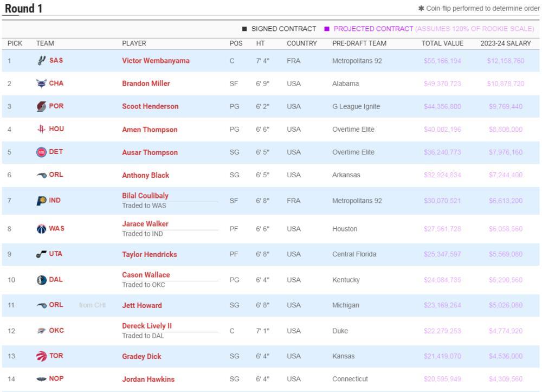
Task: Sort by the 2023-24 Salary column header
Action: [505, 43]
